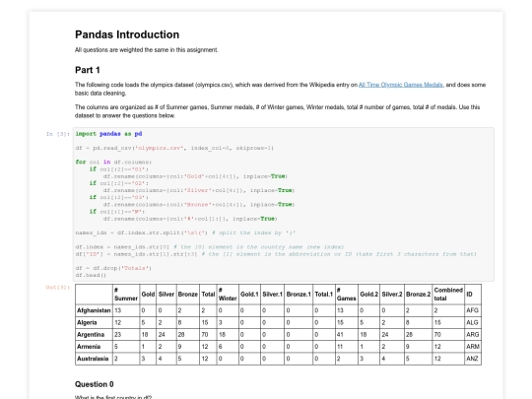This screenshot has width=532, height=399.
Task: Click the df.drop('Totals') code line
Action: pyautogui.click(x=113, y=268)
